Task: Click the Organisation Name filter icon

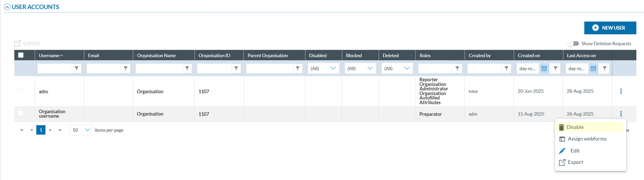Action: [187, 68]
